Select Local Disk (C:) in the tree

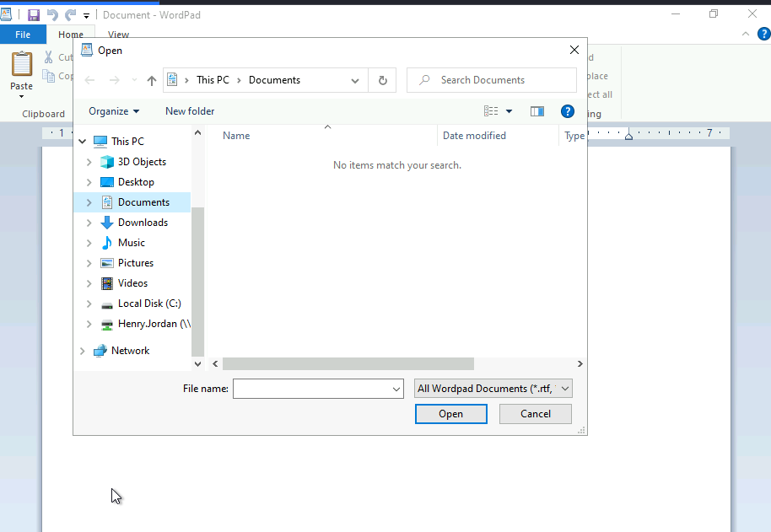[x=149, y=304]
